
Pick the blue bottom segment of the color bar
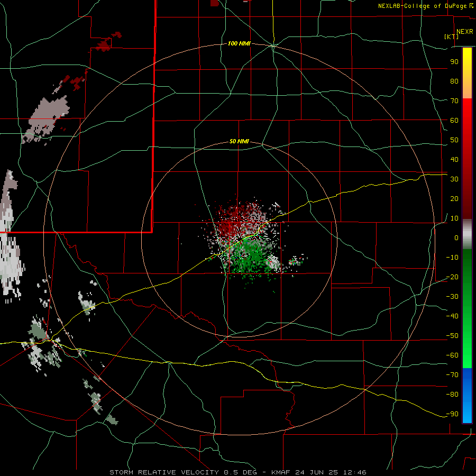point(467,396)
